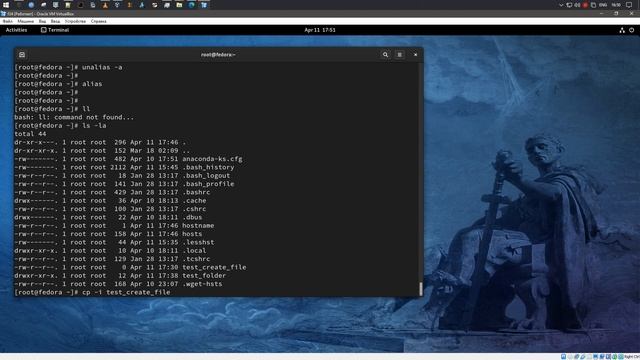The width and height of the screenshot is (640, 360).
Task: Click the Windows taskbar clock
Action: pyautogui.click(x=616, y=5)
